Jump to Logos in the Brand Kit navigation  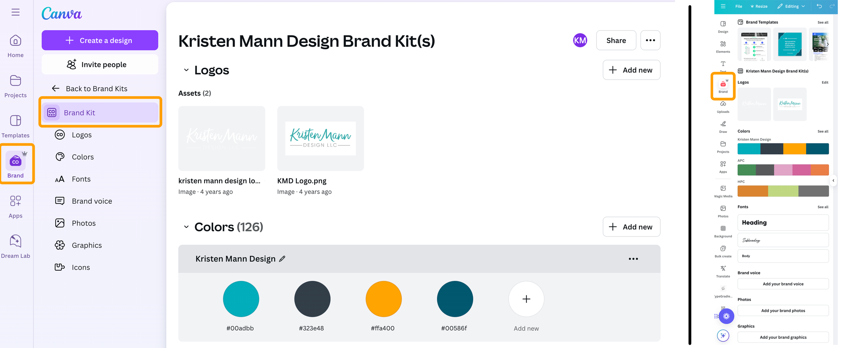pyautogui.click(x=74, y=135)
